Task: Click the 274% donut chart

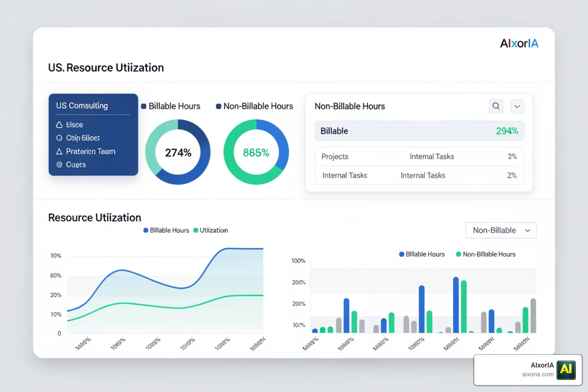Action: 178,152
